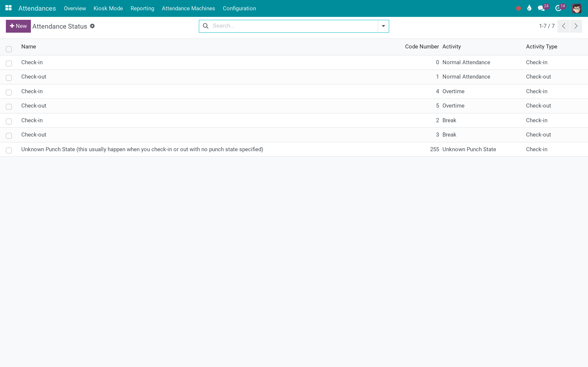Check the Overtime Check-in row checkbox

9,92
